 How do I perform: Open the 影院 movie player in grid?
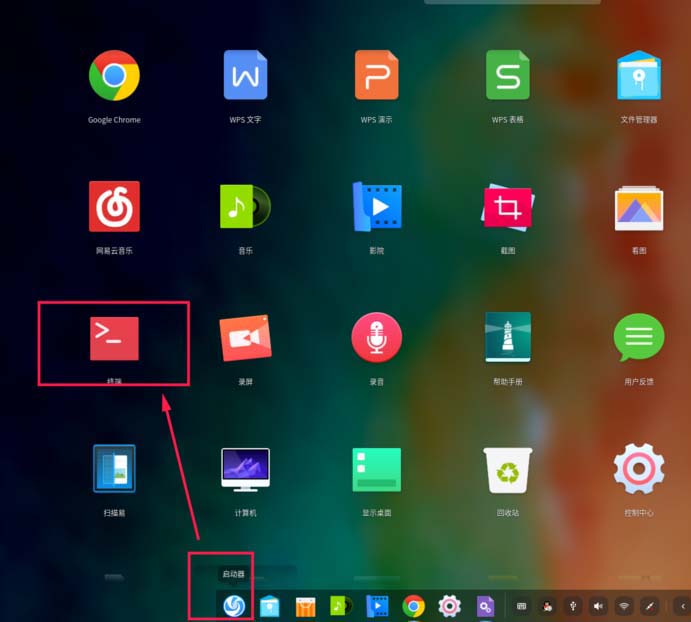tap(377, 206)
